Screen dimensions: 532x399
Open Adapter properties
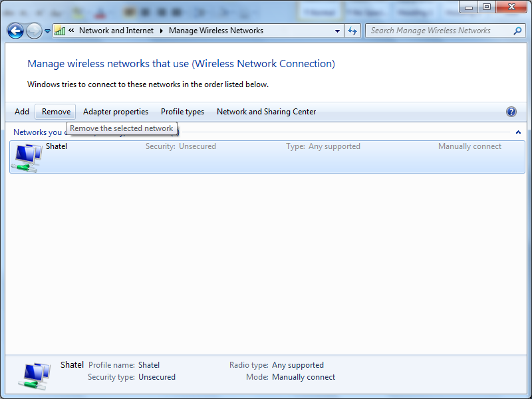pyautogui.click(x=116, y=112)
